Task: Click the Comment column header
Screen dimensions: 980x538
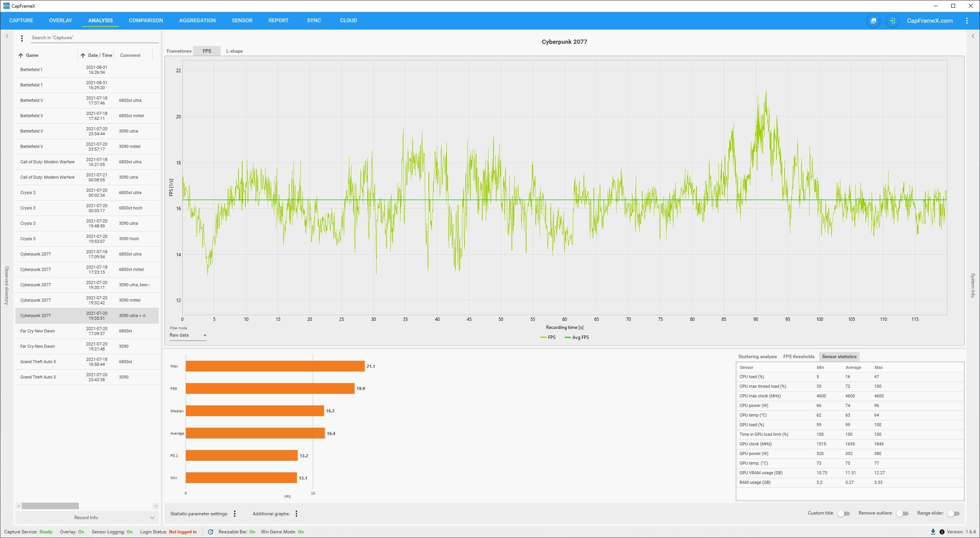Action: click(130, 55)
